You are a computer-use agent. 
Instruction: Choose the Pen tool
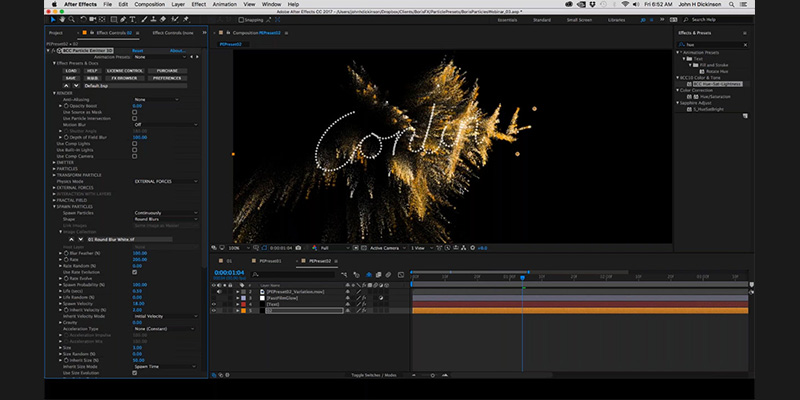123,19
